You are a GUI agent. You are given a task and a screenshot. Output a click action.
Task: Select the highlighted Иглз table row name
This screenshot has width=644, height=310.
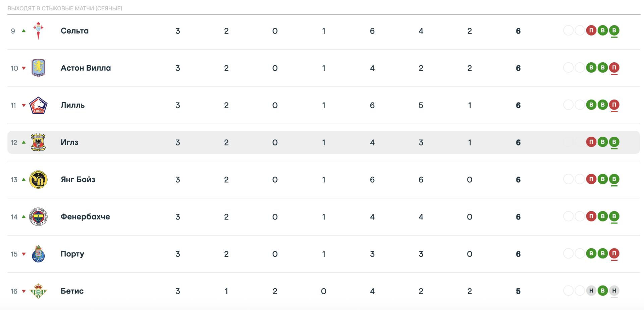(x=69, y=142)
